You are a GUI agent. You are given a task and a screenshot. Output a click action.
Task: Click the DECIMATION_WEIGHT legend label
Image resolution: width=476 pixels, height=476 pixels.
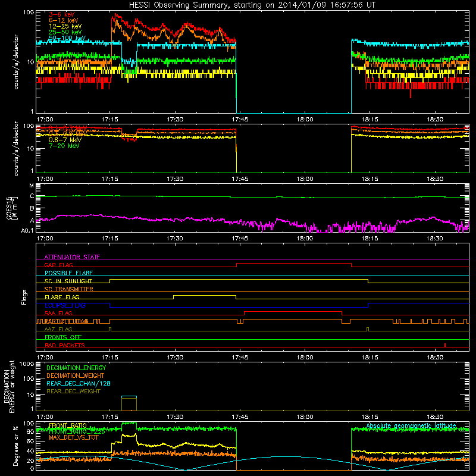pos(76,375)
